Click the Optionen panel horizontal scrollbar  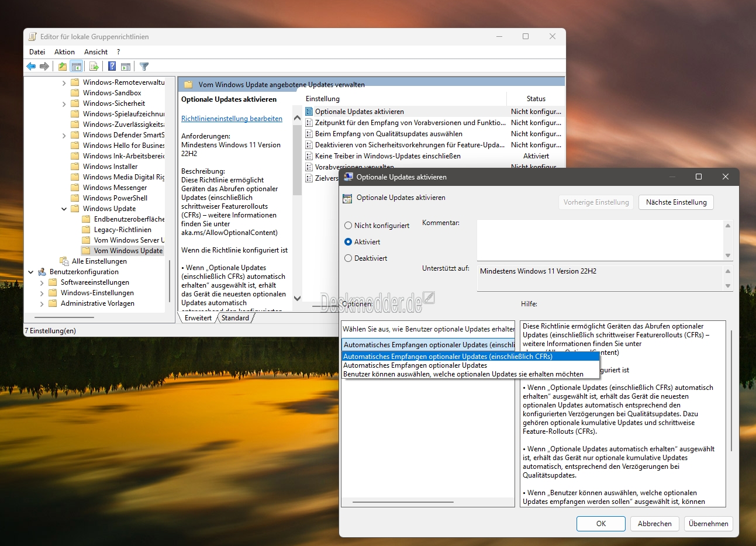tap(403, 502)
